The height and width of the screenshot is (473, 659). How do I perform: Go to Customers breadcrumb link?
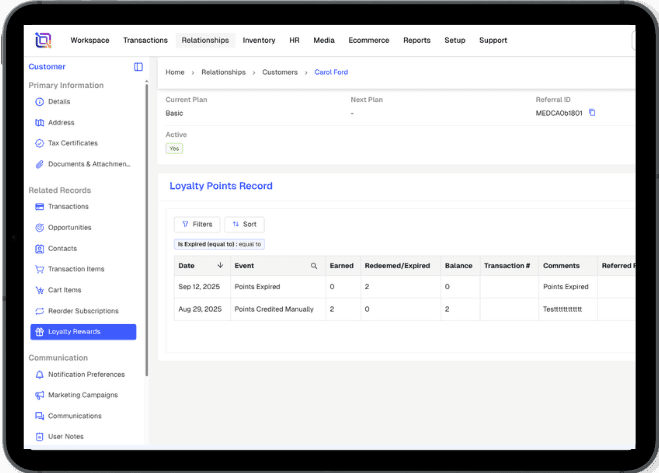pyautogui.click(x=280, y=73)
